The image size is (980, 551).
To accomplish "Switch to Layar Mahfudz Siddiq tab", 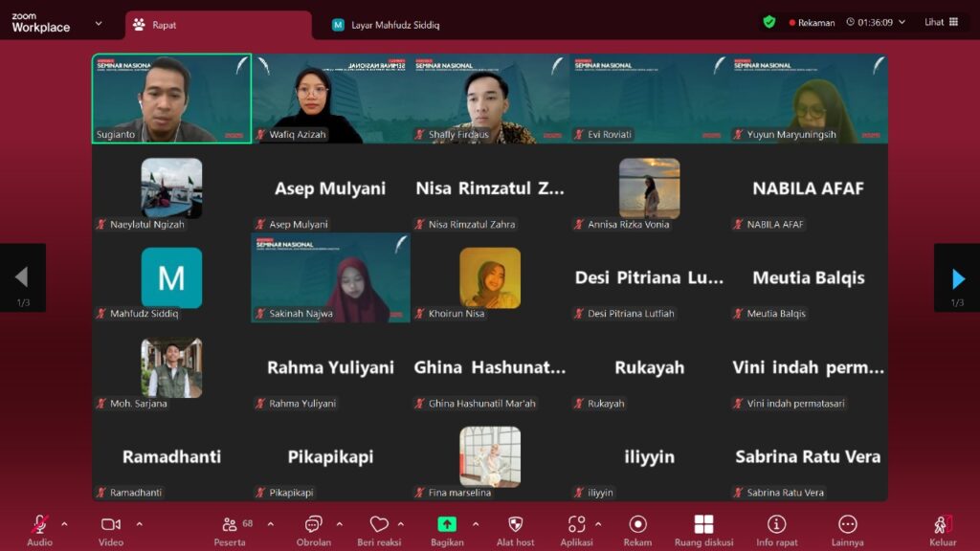I will [x=388, y=25].
